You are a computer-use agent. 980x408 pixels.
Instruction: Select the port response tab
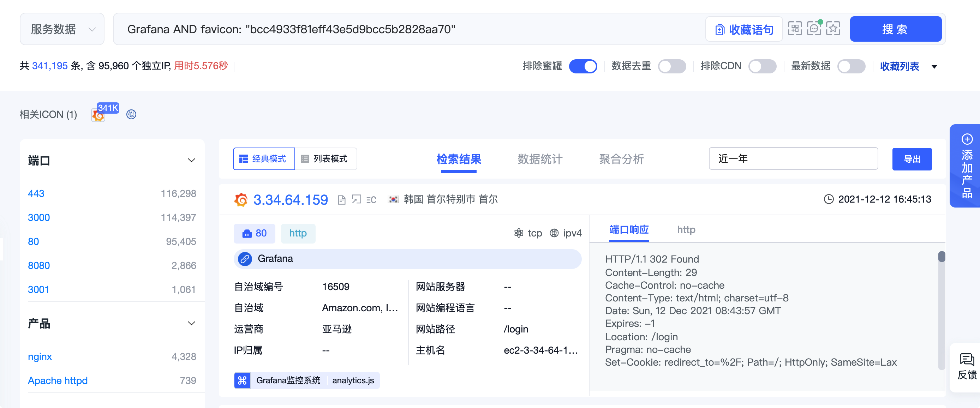click(629, 230)
